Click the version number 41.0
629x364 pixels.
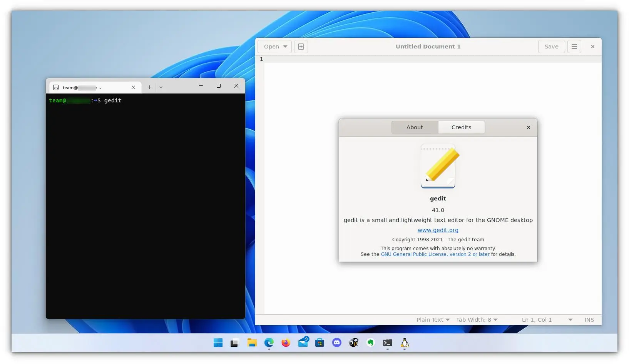click(x=438, y=210)
